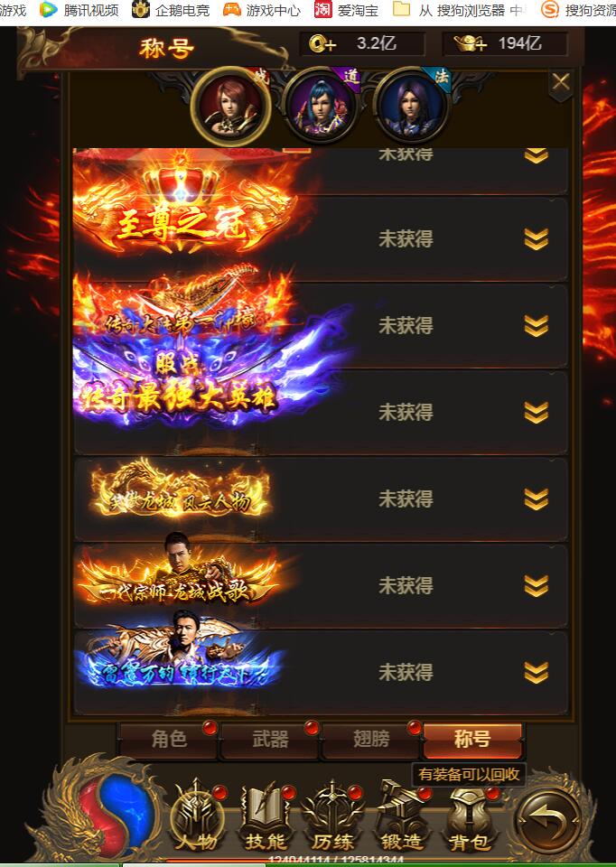The height and width of the screenshot is (867, 616).
Task: Add ingots using the yuanbao plus icon
Action: [470, 43]
